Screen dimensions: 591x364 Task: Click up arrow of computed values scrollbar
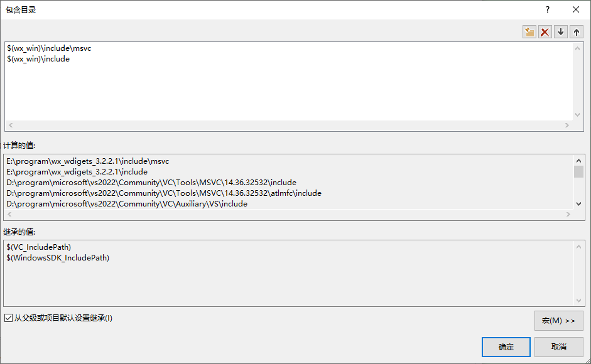coord(578,161)
